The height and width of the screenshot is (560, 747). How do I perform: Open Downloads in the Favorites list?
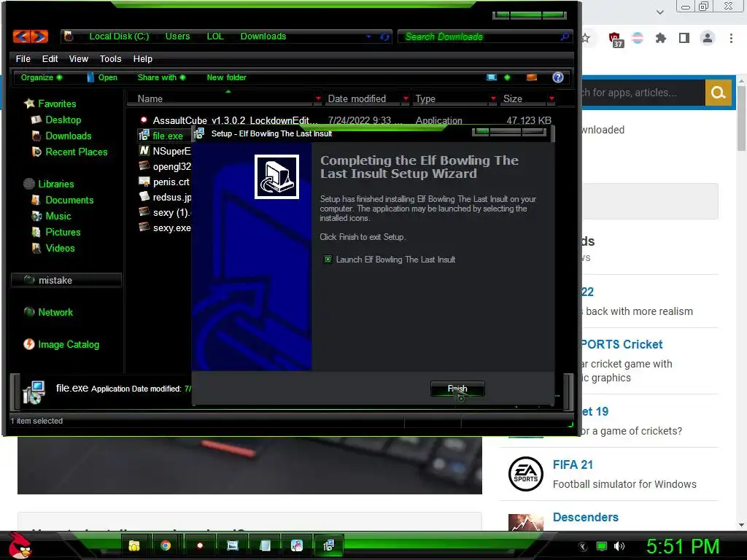[68, 136]
